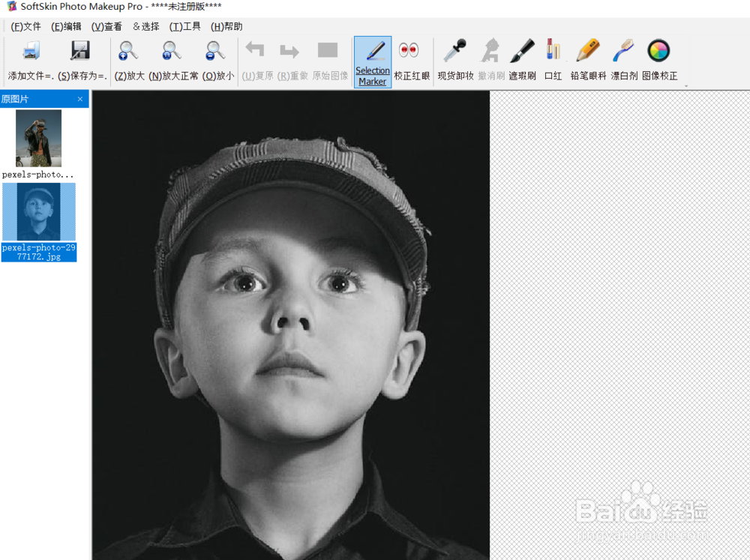Click the Save As floppy icon

80,51
